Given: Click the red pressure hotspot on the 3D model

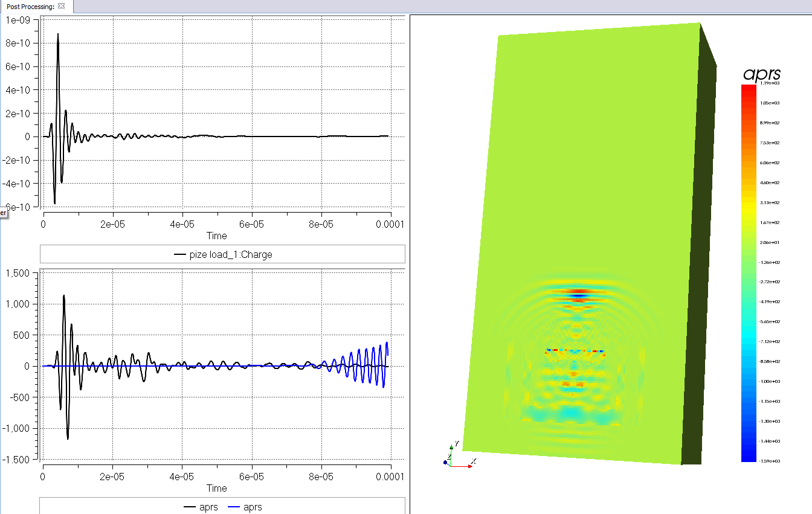Looking at the screenshot, I should (579, 292).
